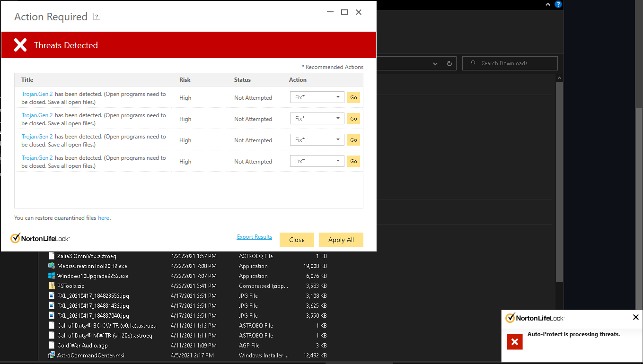Select the MediaCreationTool20H2.exe application icon
Screen dimensions: 643x364
(52, 266)
